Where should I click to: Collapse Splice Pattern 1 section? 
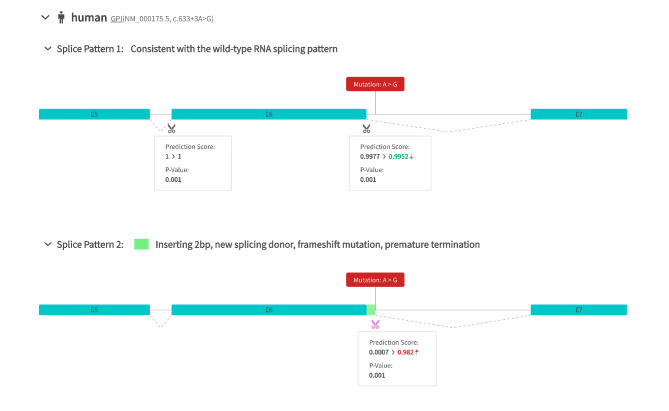(x=47, y=49)
